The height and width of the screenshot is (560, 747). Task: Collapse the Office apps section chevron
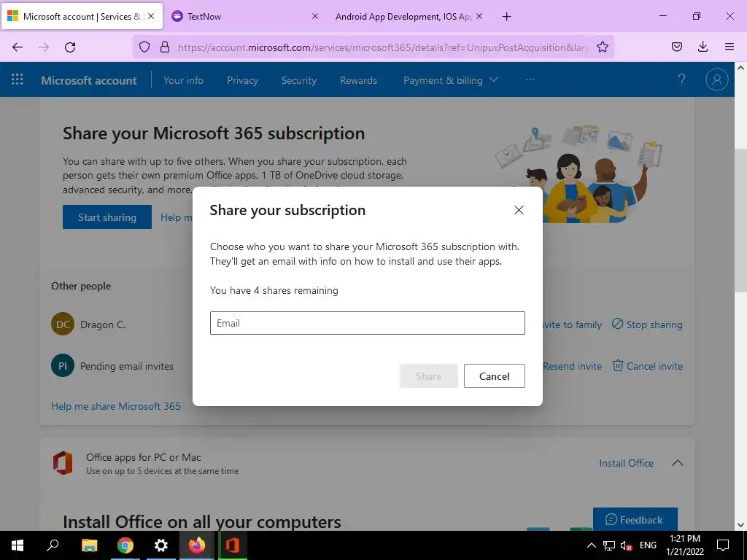pyautogui.click(x=678, y=463)
